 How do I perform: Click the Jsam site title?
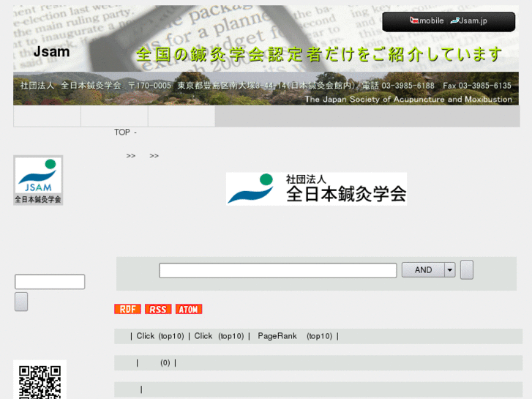pyautogui.click(x=51, y=52)
